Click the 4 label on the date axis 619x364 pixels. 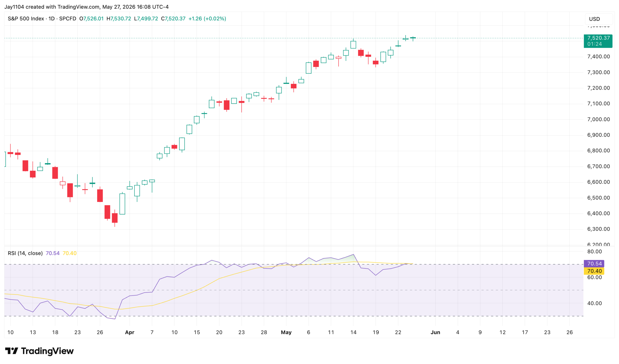coord(458,333)
